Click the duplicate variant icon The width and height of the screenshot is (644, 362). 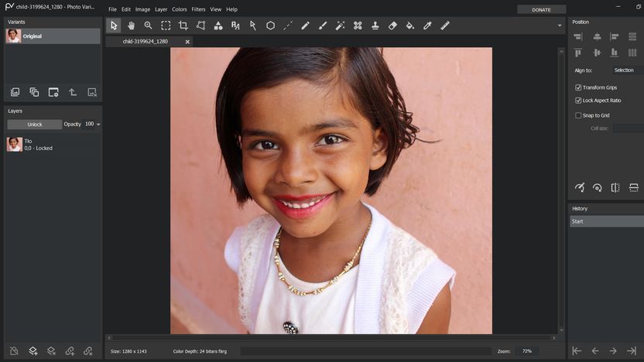click(34, 92)
